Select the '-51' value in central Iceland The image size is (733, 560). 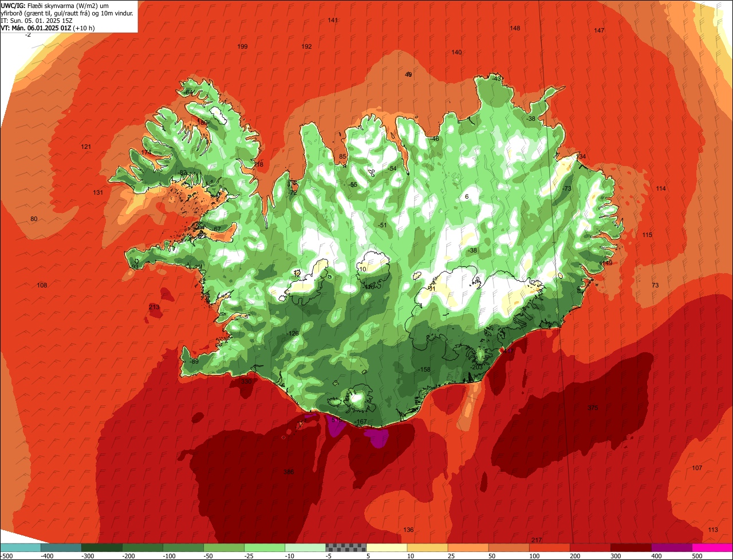point(382,225)
